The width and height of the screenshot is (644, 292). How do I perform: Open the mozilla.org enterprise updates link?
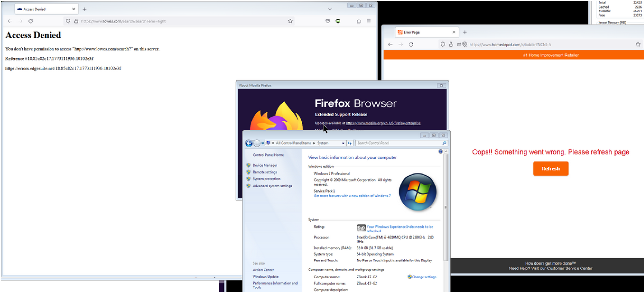383,123
